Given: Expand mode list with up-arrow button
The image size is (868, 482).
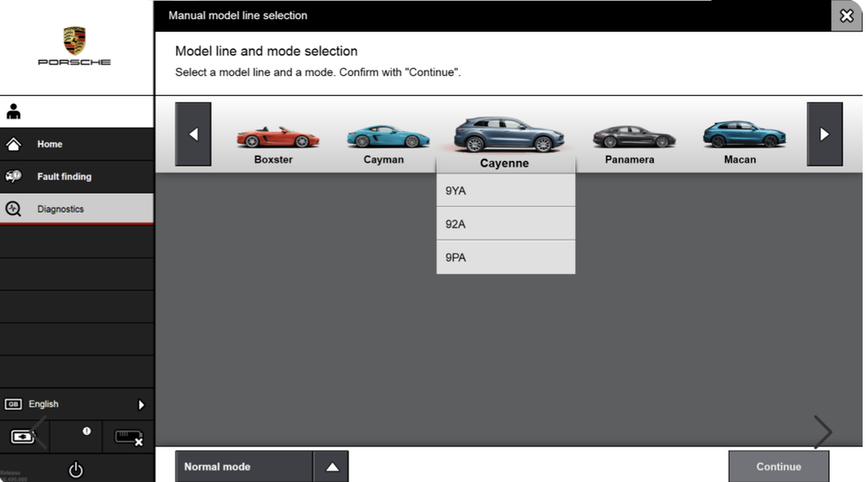Looking at the screenshot, I should pos(332,467).
